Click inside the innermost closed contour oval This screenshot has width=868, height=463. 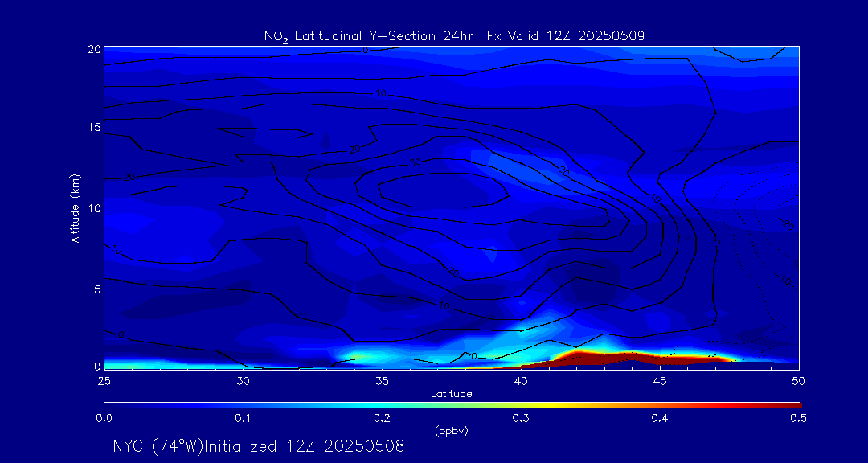[x=443, y=190]
